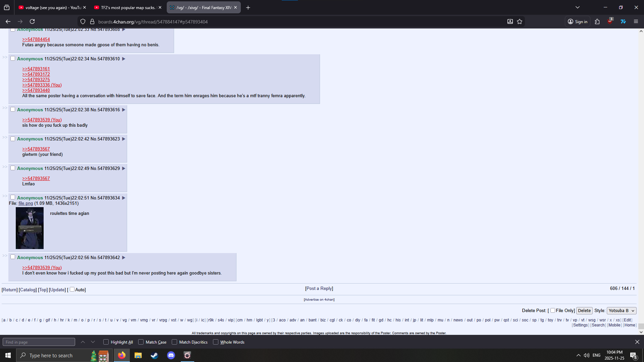Click the Post a Reply link
The height and width of the screenshot is (362, 644).
point(319,289)
